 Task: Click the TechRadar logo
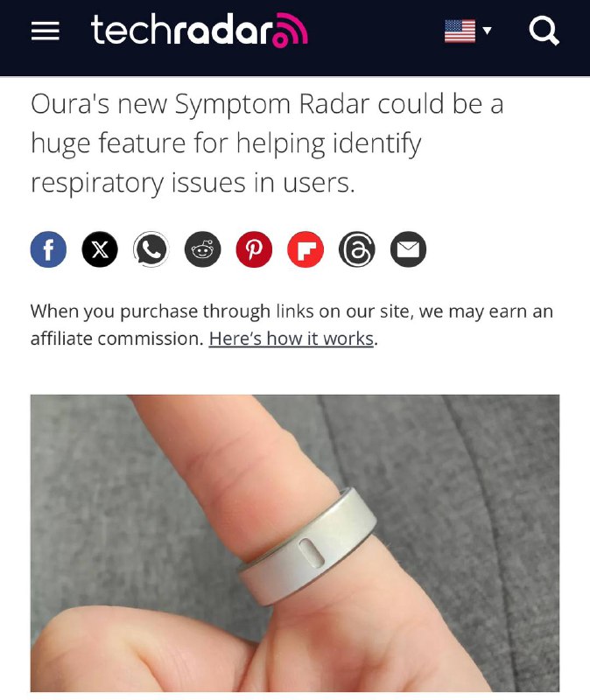tap(200, 30)
